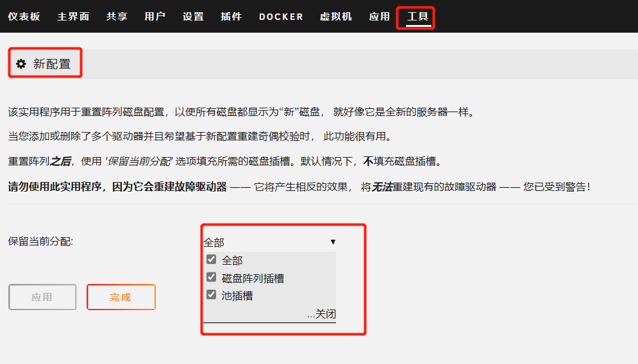Click the orange 完成 done button
The image size is (638, 364).
point(121,297)
